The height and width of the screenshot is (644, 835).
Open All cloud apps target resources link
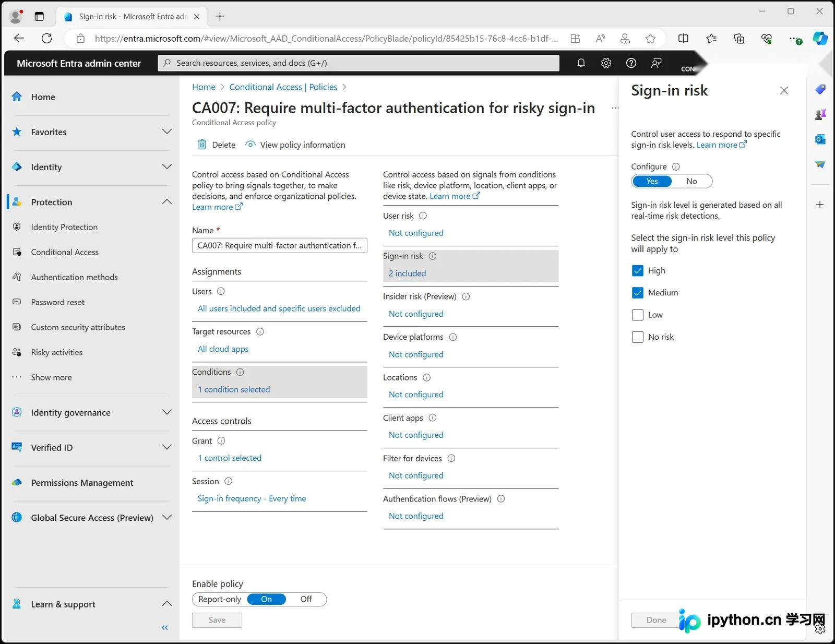223,349
